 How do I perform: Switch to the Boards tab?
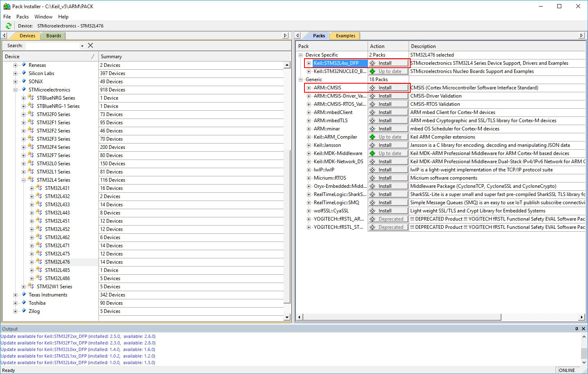pyautogui.click(x=53, y=36)
